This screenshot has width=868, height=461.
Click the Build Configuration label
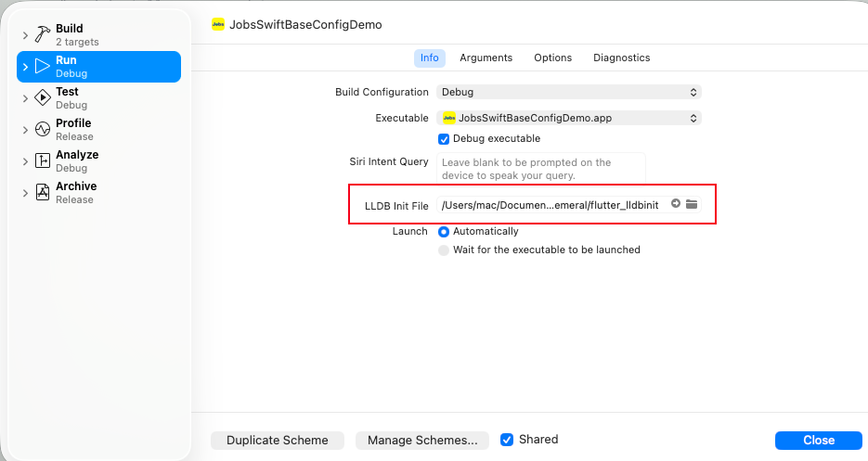[382, 92]
